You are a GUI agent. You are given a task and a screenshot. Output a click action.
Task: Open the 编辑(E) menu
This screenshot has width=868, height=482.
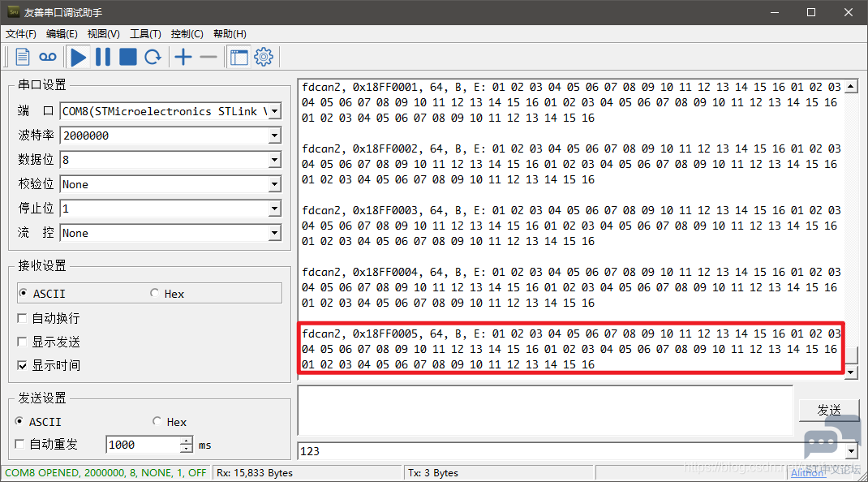(62, 34)
